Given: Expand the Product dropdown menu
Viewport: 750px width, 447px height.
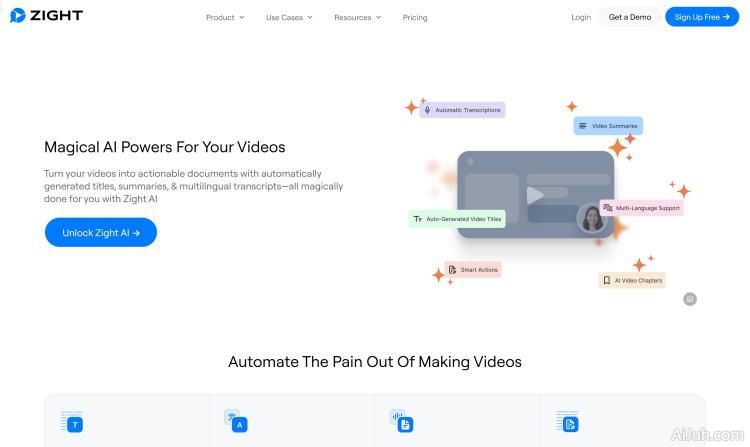Looking at the screenshot, I should [225, 17].
